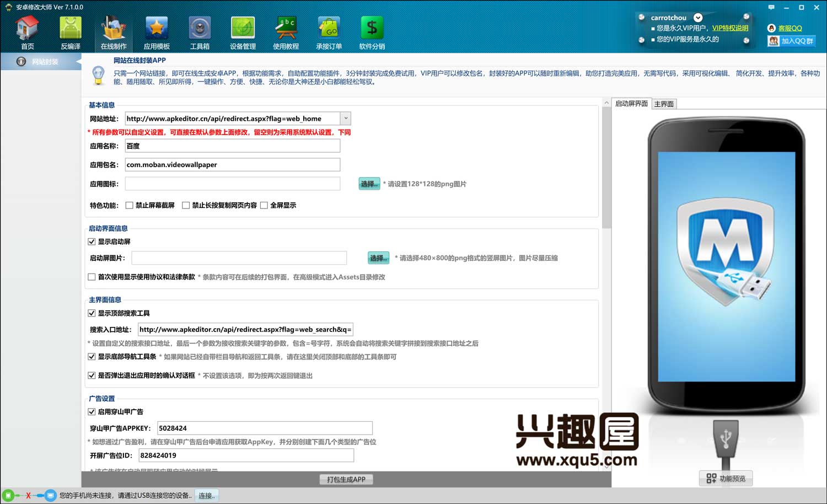Switch to 启动屏界面 preview tab
Viewport: 827px width, 504px height.
pyautogui.click(x=631, y=104)
